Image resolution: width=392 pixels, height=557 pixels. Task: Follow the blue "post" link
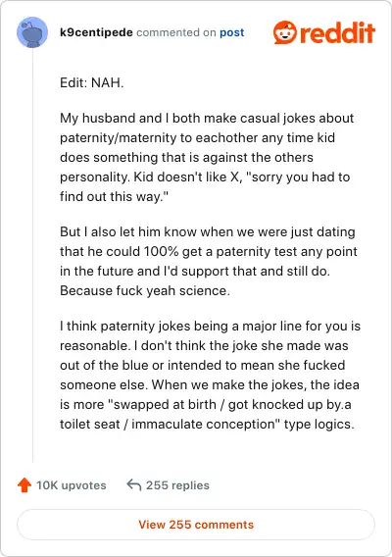(232, 32)
